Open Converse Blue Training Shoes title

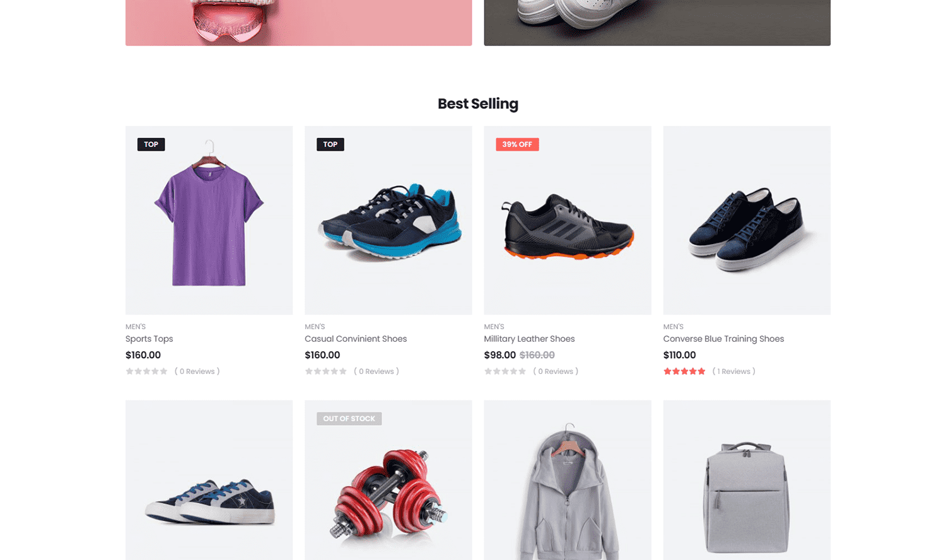723,339
